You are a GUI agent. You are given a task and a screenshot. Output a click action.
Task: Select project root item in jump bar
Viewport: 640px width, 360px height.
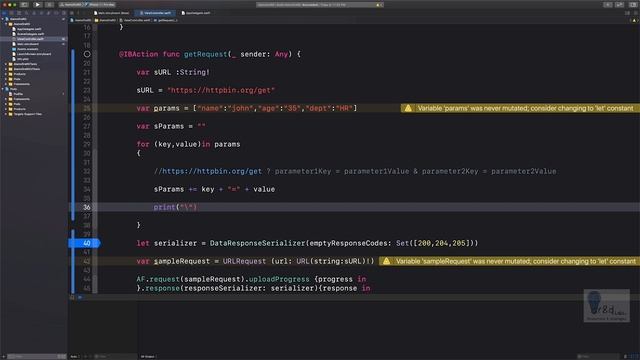(81, 20)
